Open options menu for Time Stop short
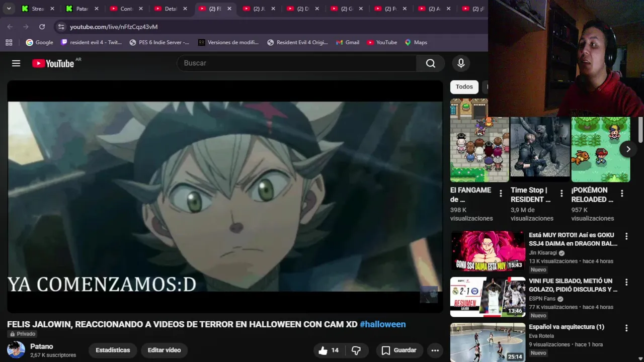This screenshot has height=362, width=644. 561,194
